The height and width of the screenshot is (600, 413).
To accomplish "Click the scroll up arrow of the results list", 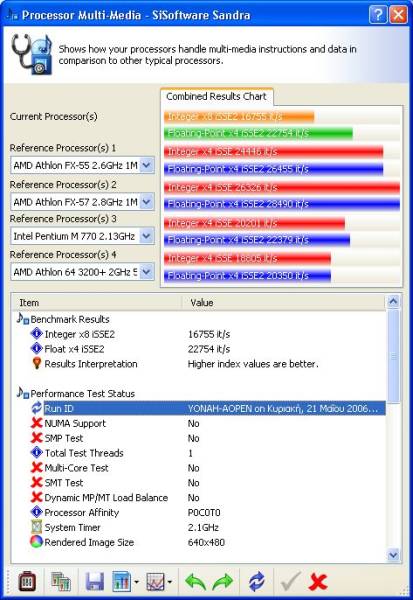I will tap(393, 302).
